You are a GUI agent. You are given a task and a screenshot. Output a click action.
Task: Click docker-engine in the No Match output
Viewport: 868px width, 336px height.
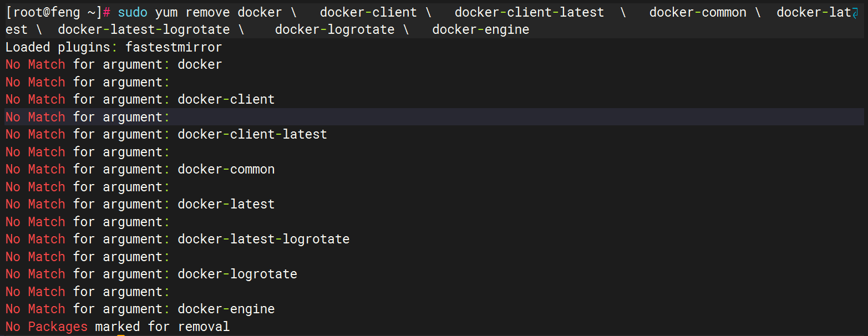pyautogui.click(x=226, y=309)
